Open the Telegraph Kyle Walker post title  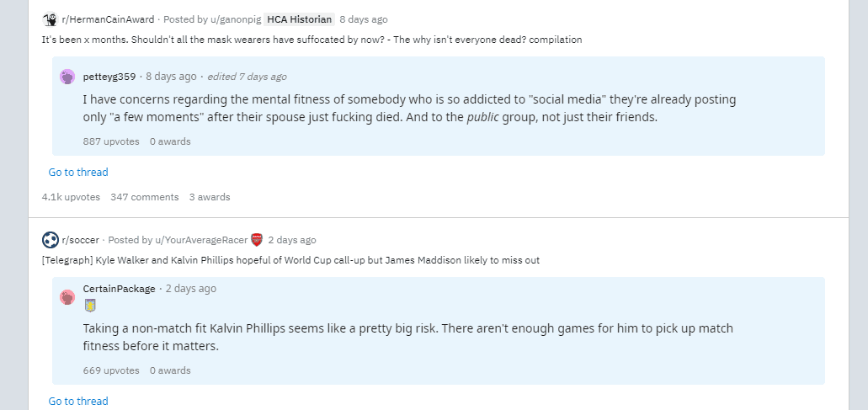[290, 260]
